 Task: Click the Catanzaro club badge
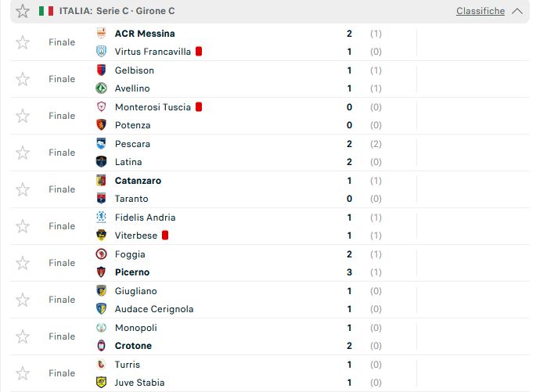pos(101,181)
